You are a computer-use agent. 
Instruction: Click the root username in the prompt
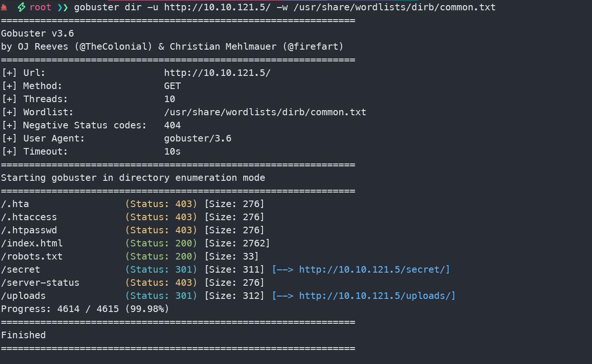(x=40, y=7)
